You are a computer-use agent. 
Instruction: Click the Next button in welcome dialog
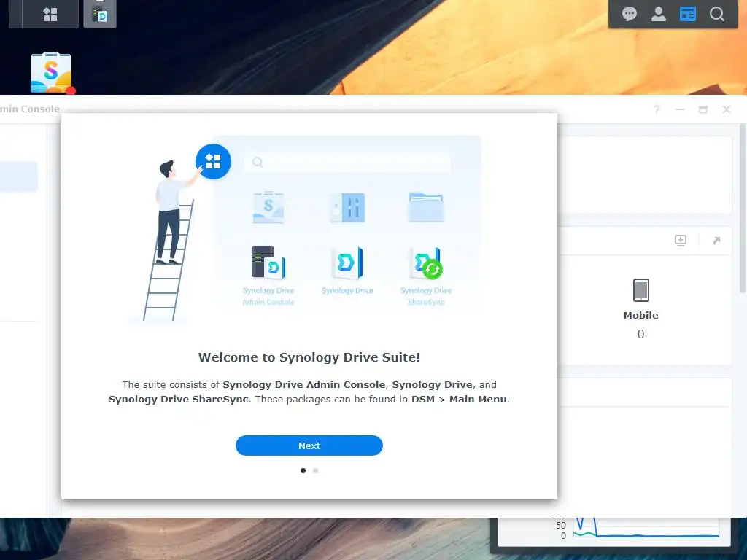[x=309, y=446]
